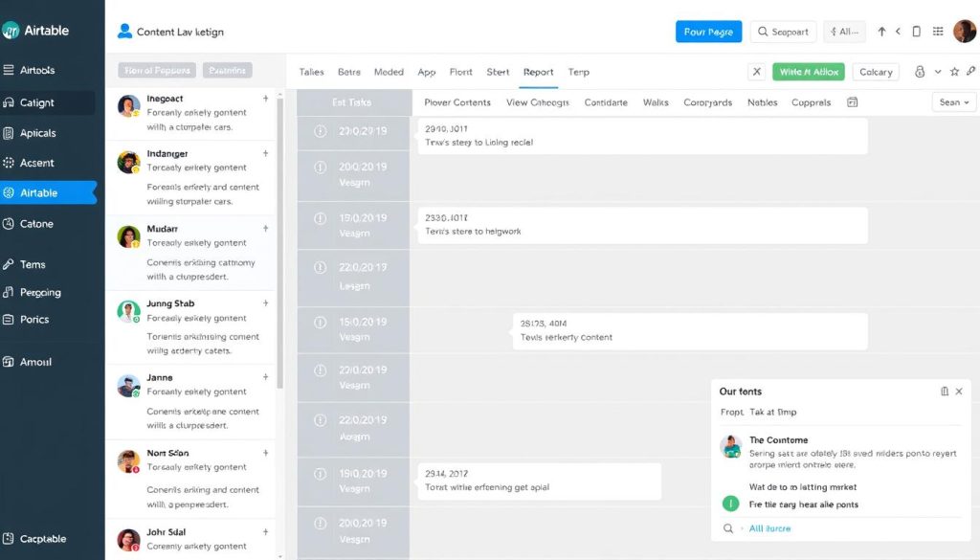The width and height of the screenshot is (980, 560).
Task: Click the plus next to Mudarr
Action: 266,228
